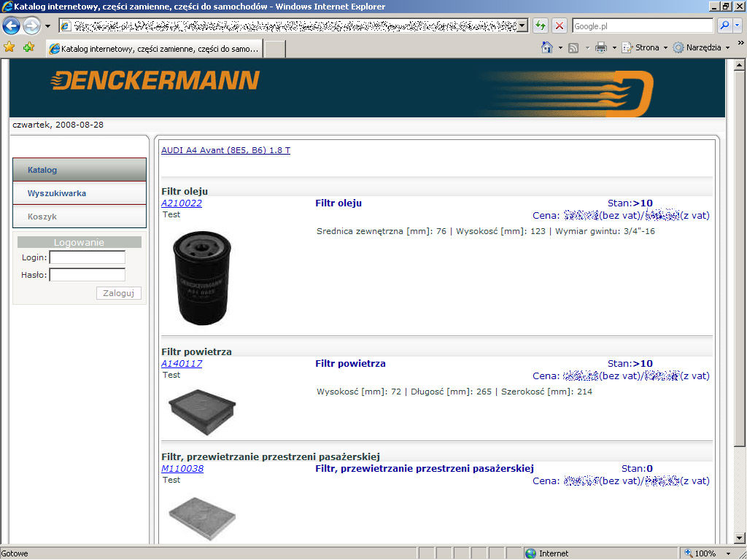Click the scrollbar down arrow
The width and height of the screenshot is (747, 560).
tap(739, 539)
